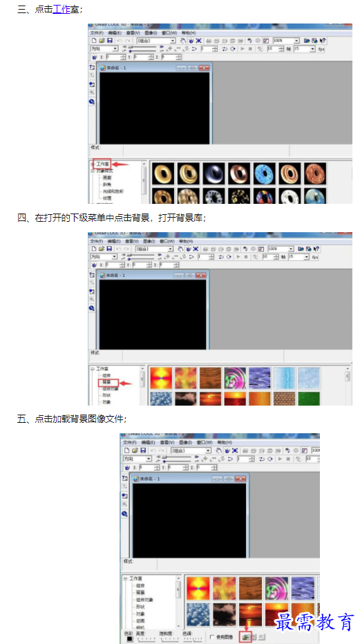Enable 使用图像 checkbox in step five screenshot
360x644 pixels.
pyautogui.click(x=212, y=637)
